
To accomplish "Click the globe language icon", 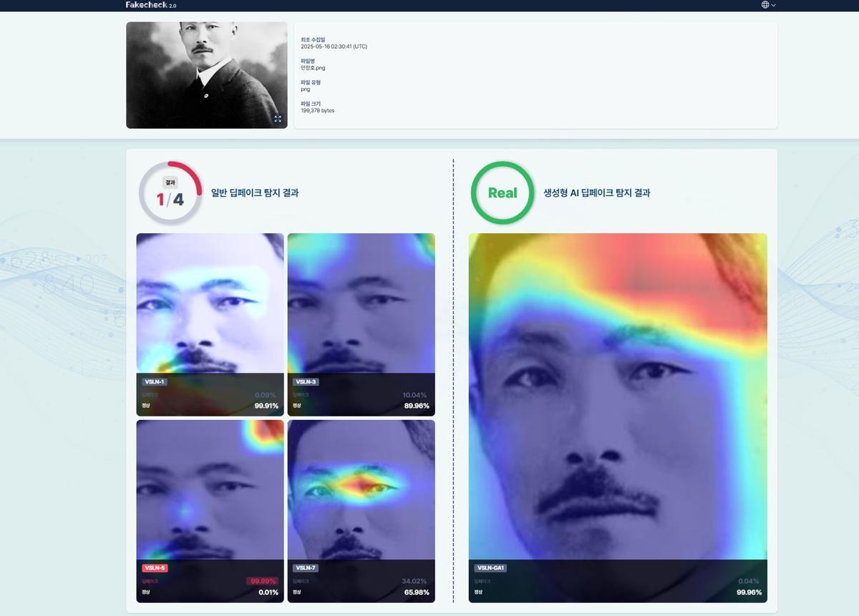I will click(765, 5).
